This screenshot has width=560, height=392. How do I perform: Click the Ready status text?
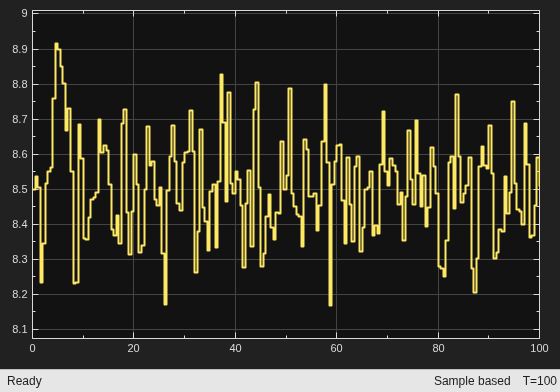[x=24, y=381]
